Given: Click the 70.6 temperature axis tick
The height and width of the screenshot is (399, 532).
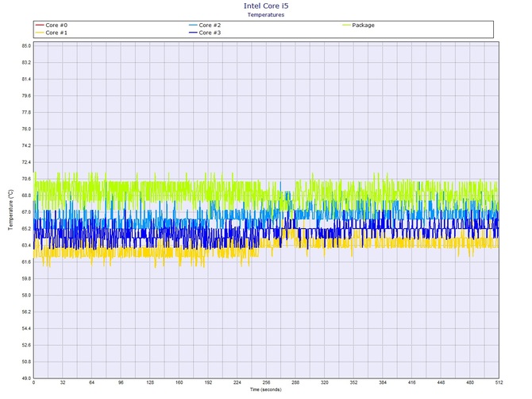Looking at the screenshot, I should coord(26,179).
